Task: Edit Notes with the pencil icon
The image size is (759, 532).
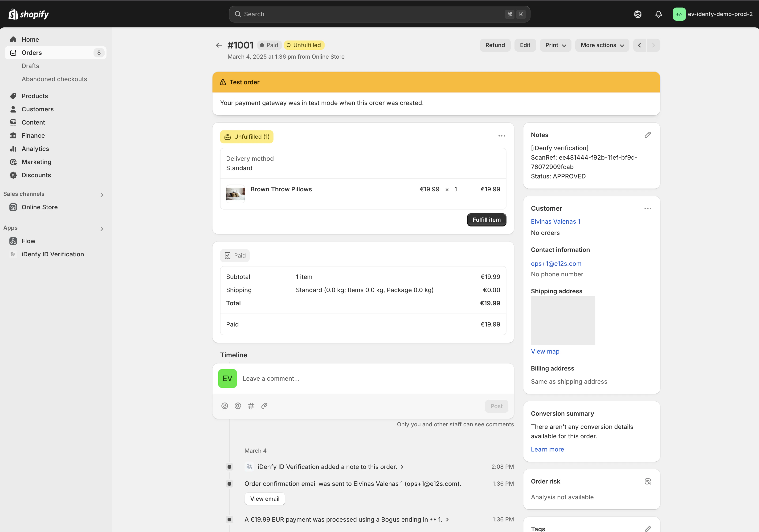Action: click(x=647, y=135)
